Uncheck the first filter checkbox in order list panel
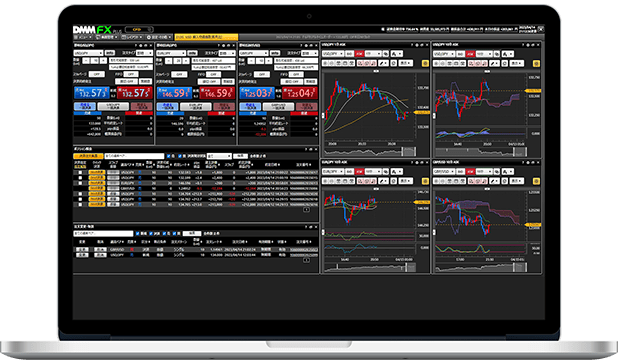The image size is (620, 360). pos(137,233)
